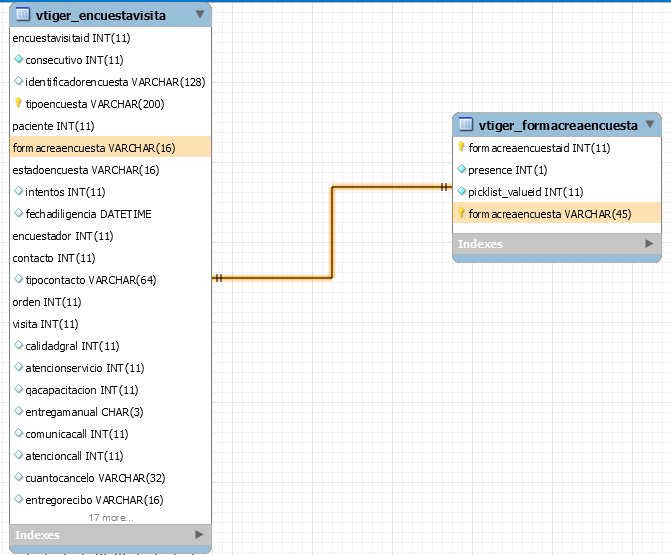
Task: Show the 17 more columns
Action: tap(111, 518)
